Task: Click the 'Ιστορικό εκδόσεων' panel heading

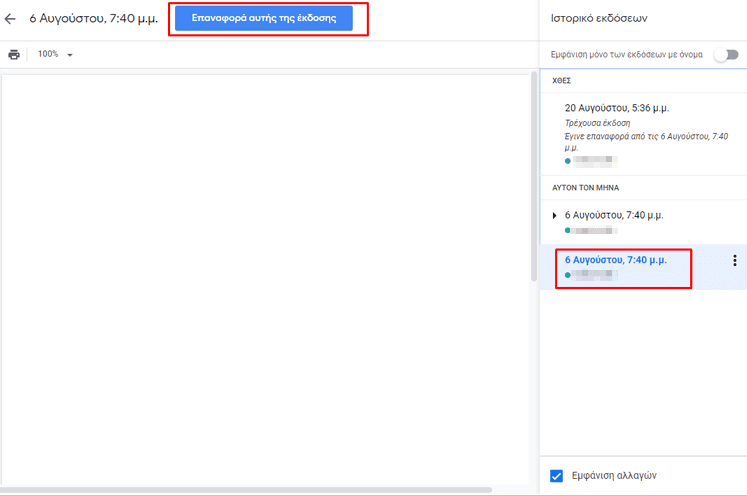Action: click(599, 19)
